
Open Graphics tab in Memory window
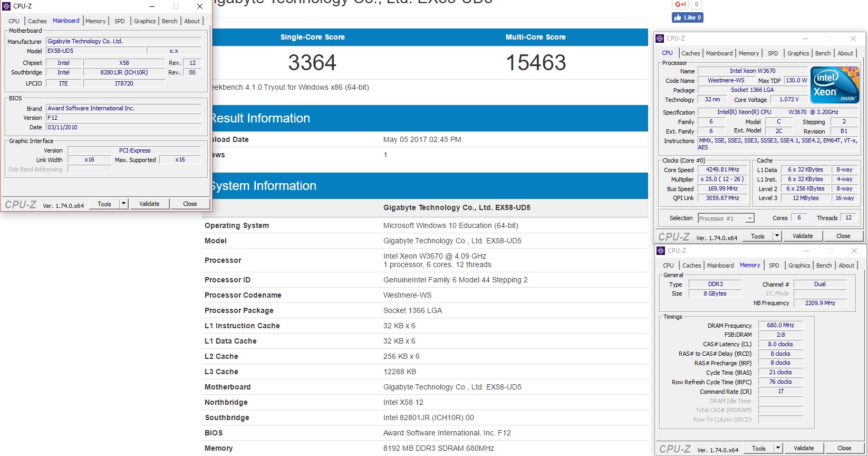[799, 265]
